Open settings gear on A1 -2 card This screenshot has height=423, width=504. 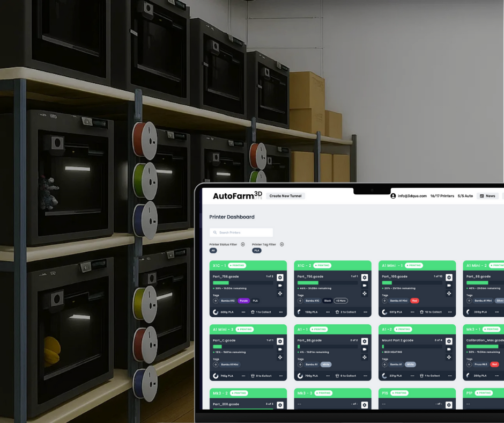point(449,341)
